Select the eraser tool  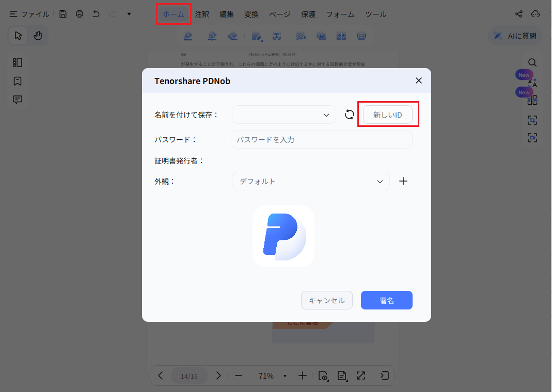pyautogui.click(x=232, y=36)
